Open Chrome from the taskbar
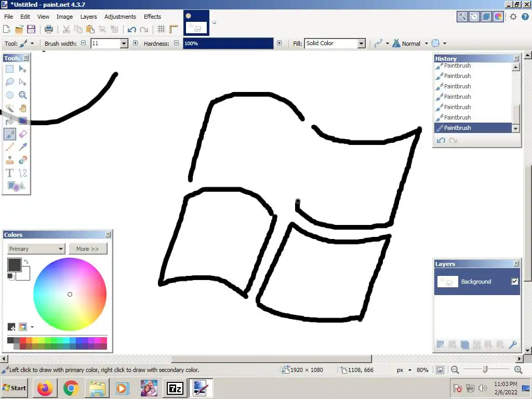This screenshot has width=532, height=399. pos(71,388)
